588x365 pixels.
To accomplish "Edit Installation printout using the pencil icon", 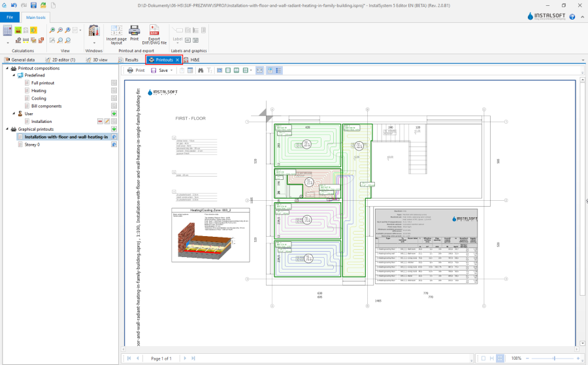I will pos(107,122).
